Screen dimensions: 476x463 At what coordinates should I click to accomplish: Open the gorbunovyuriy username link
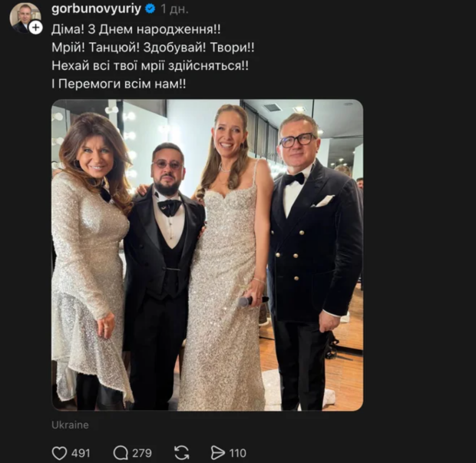pyautogui.click(x=97, y=9)
